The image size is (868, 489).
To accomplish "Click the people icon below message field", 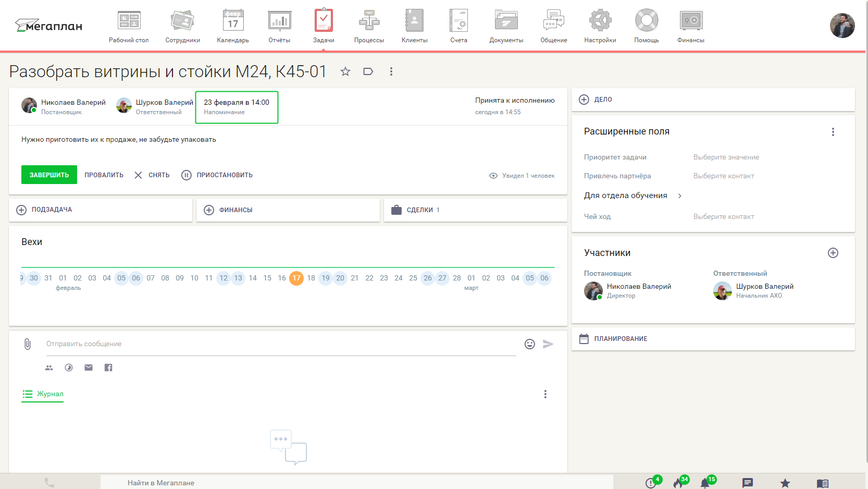I will point(49,368).
